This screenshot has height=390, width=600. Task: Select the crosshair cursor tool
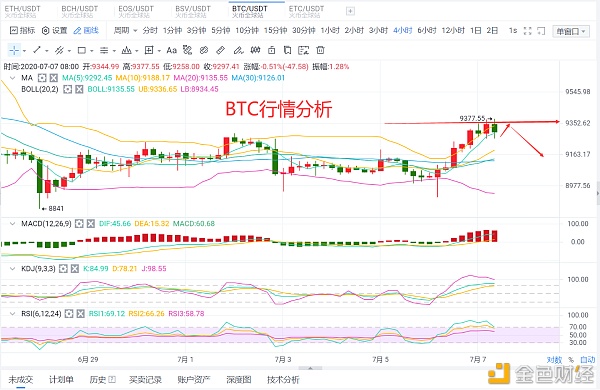pos(14,50)
